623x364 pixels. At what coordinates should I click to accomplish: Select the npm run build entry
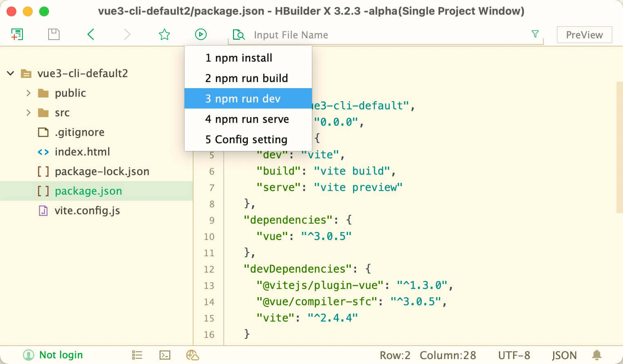[x=248, y=78]
